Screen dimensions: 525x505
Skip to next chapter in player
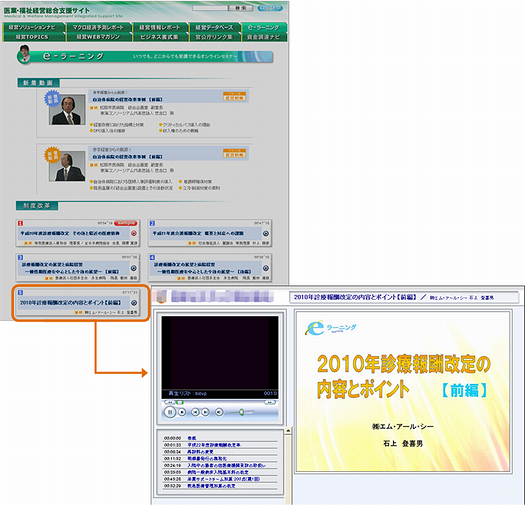pyautogui.click(x=205, y=412)
